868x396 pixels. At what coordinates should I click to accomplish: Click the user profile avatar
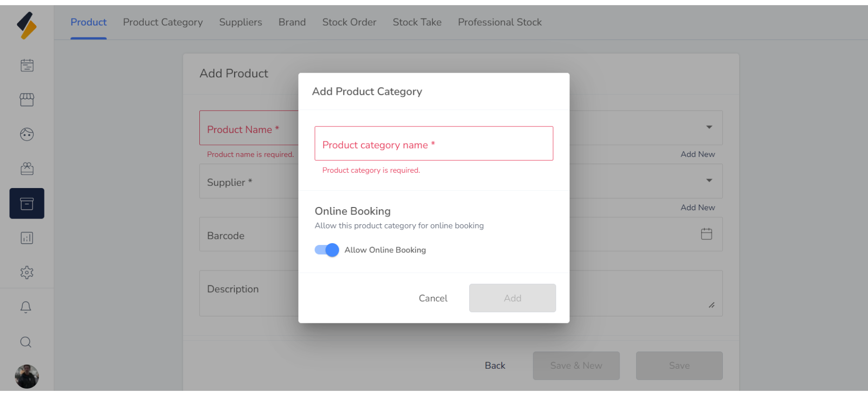[27, 377]
